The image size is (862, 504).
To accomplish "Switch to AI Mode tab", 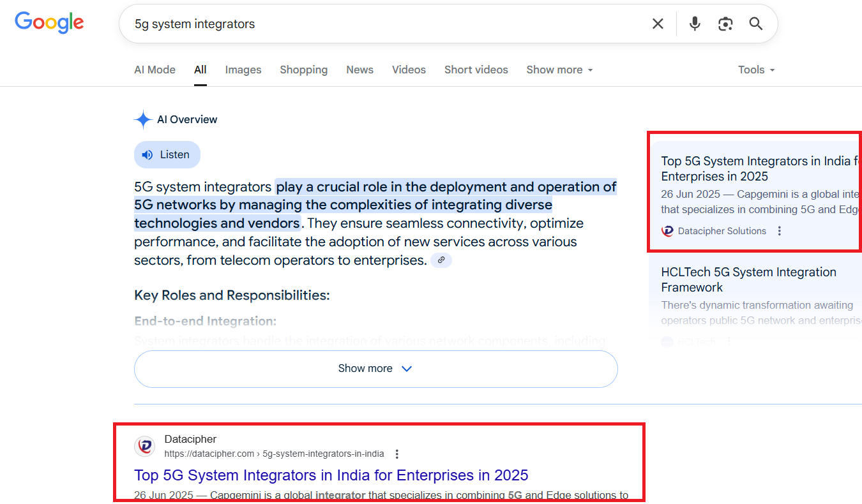I will tap(155, 70).
